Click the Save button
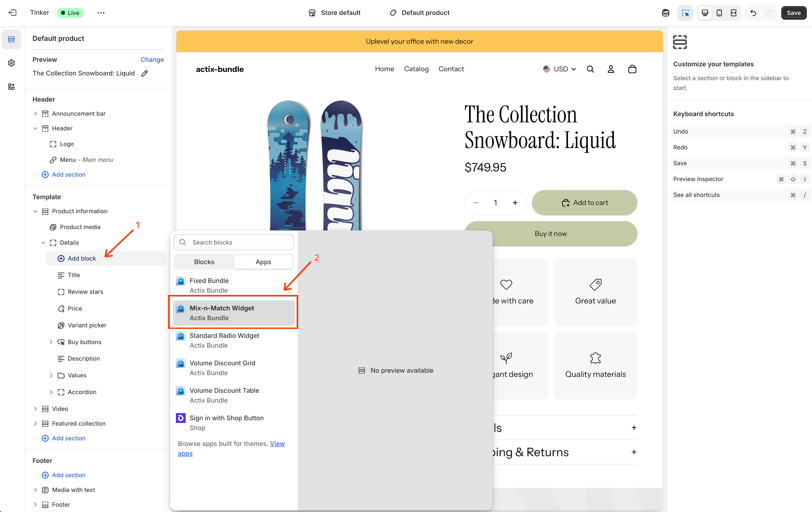This screenshot has width=812, height=512. pyautogui.click(x=794, y=12)
